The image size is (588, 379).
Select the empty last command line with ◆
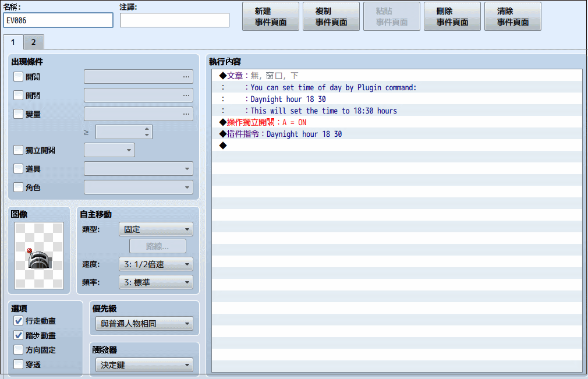click(x=396, y=146)
